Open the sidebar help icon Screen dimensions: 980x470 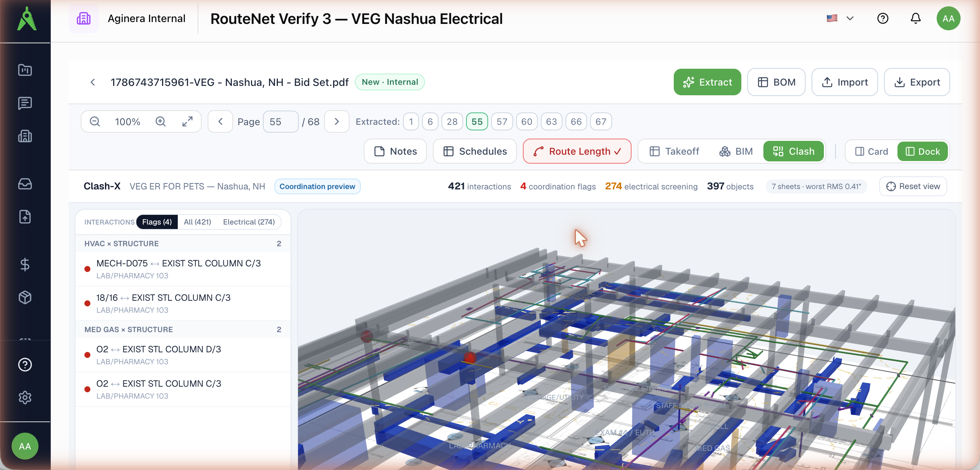point(25,365)
